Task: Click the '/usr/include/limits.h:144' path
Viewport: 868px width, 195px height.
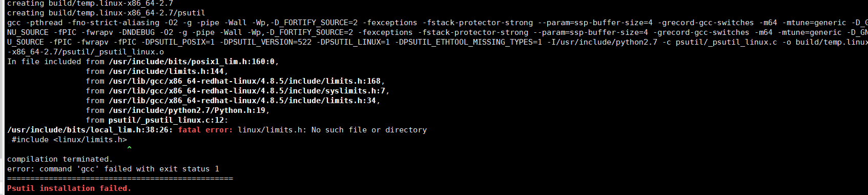Action: tap(167, 71)
